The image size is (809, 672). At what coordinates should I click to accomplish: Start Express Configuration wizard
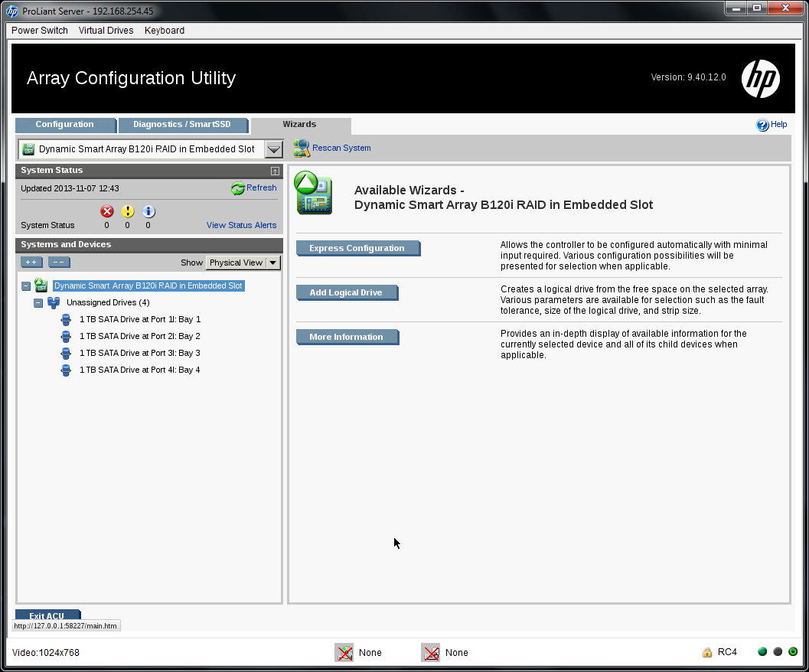point(357,248)
